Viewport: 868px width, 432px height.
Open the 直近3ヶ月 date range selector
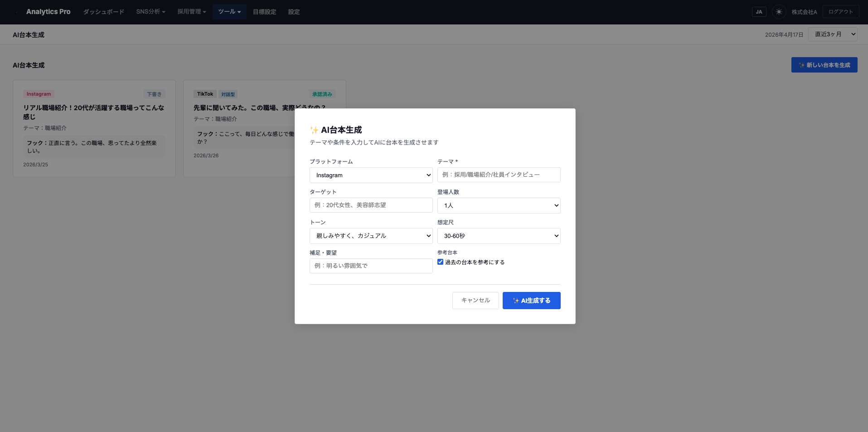(x=833, y=34)
